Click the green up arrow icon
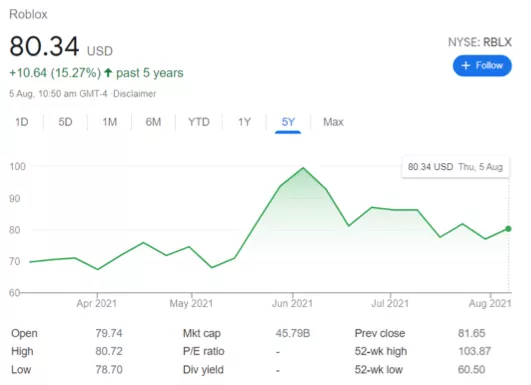Image resolution: width=531 pixels, height=385 pixels. [108, 72]
